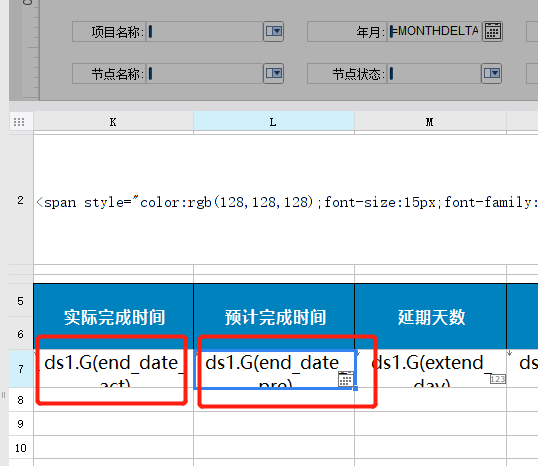This screenshot has height=466, width=538.
Task: Select row 7 header
Action: tap(21, 369)
